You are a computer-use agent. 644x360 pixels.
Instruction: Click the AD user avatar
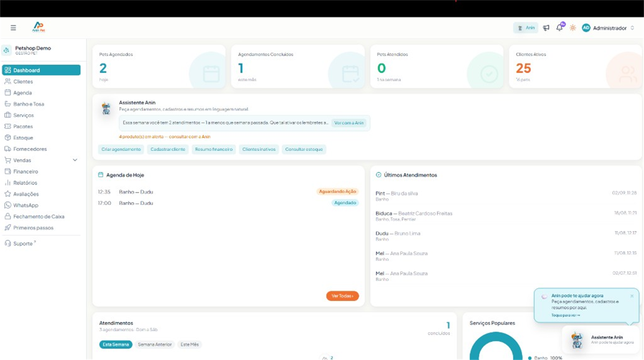[x=586, y=28]
